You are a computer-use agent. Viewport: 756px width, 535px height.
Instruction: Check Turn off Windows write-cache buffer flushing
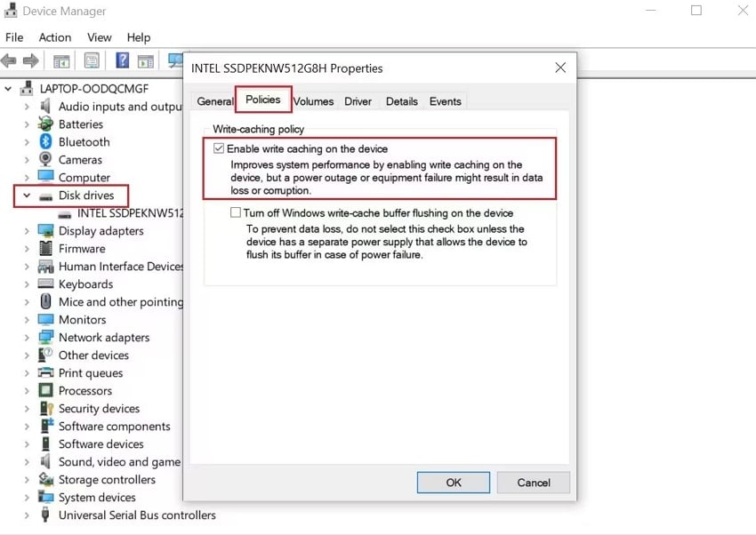click(236, 213)
